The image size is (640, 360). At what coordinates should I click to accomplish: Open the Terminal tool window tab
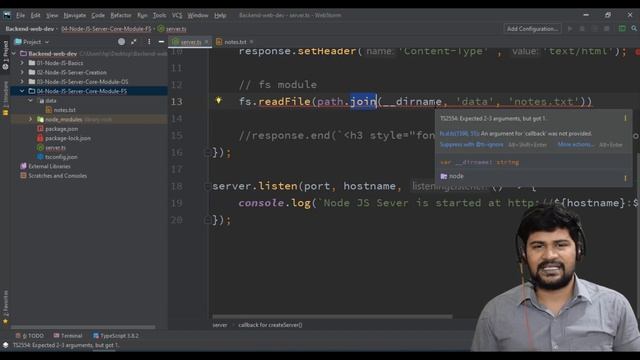point(68,336)
